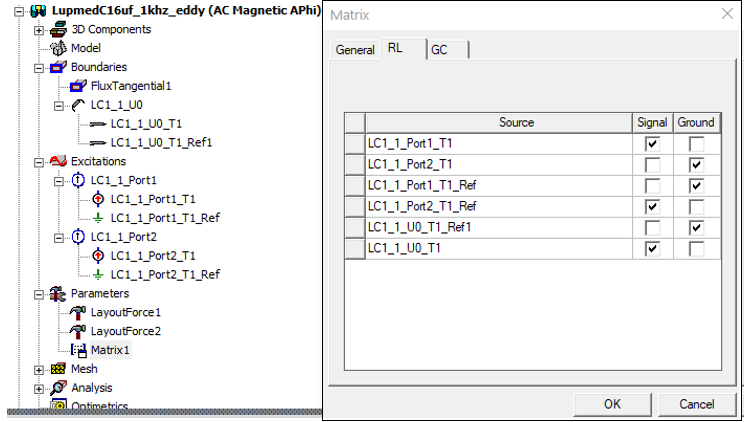The image size is (744, 422).
Task: Click the LC1_1_Port2 port icon
Action: point(78,237)
